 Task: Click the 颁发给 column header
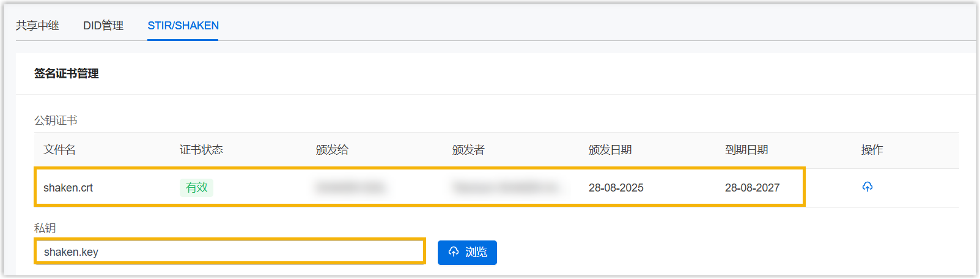coord(332,150)
